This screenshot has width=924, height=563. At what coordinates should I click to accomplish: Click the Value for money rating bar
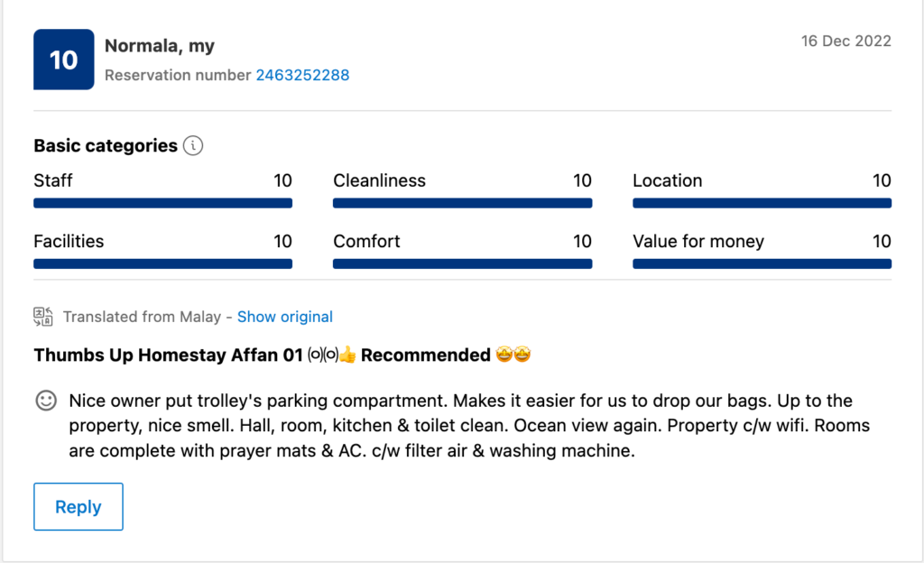762,263
